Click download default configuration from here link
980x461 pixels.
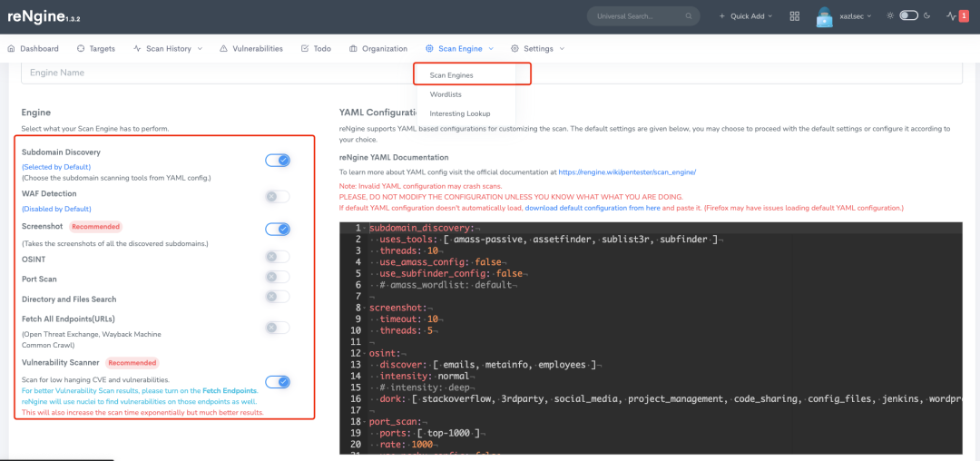click(593, 208)
